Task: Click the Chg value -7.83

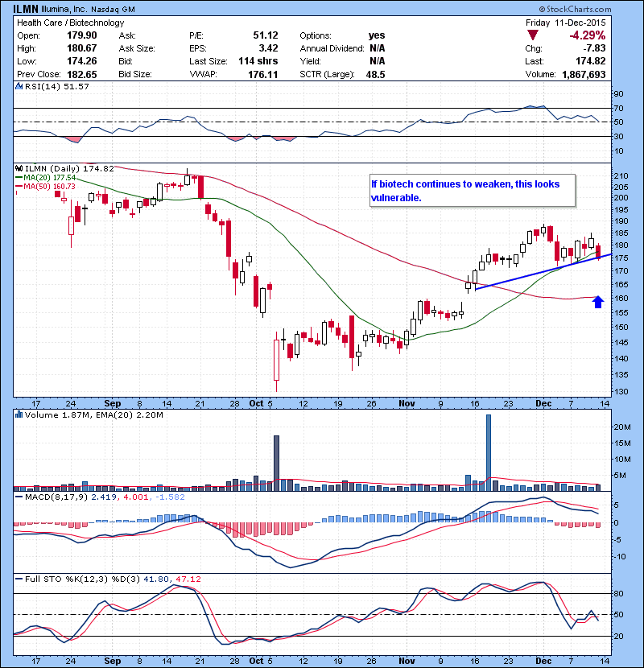Action: point(594,48)
